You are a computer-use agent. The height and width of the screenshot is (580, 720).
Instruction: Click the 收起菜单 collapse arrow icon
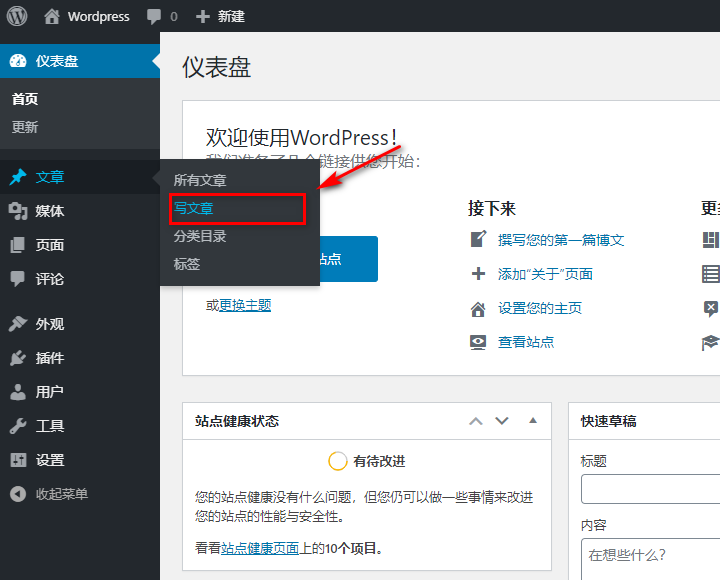[x=18, y=494]
